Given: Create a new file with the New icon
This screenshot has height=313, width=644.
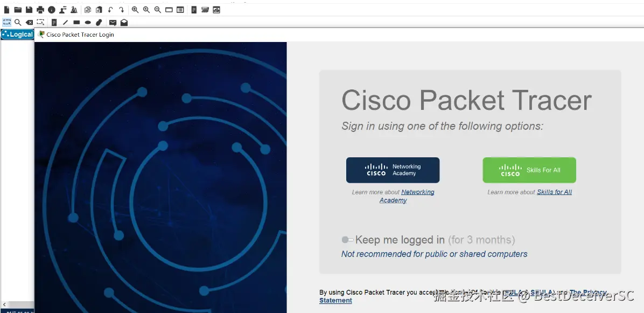Looking at the screenshot, I should (6, 10).
